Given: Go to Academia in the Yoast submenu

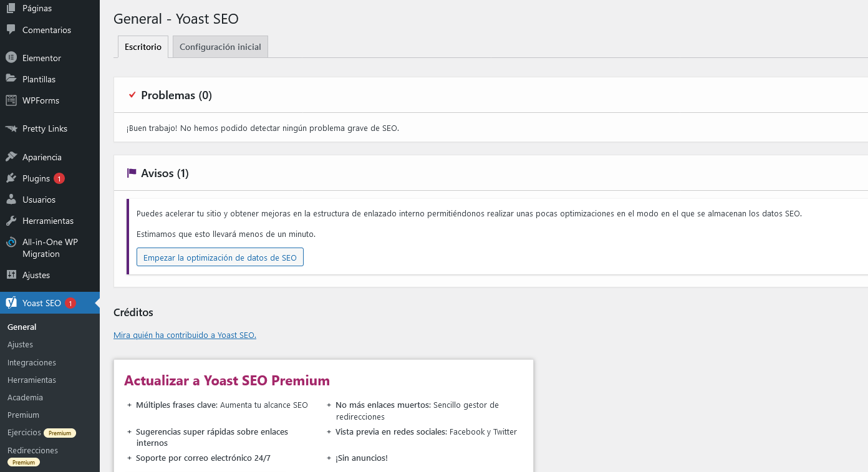Looking at the screenshot, I should click(x=25, y=397).
